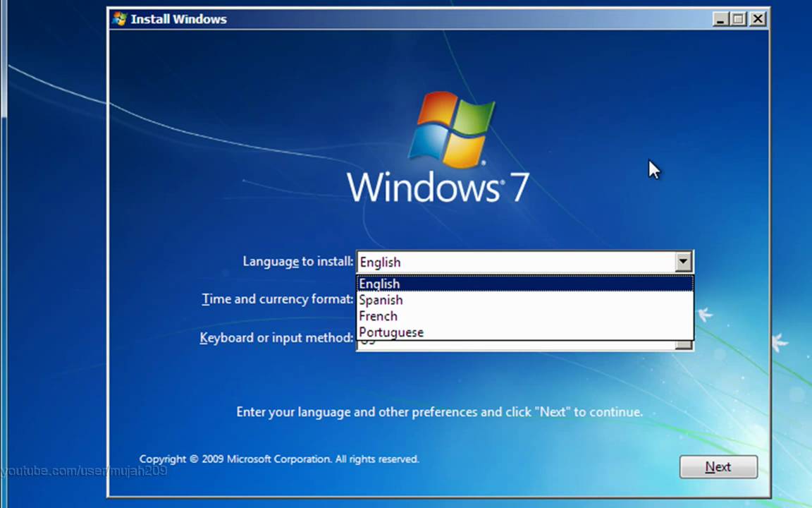Image resolution: width=812 pixels, height=508 pixels.
Task: Select English in the language list
Action: (x=525, y=284)
